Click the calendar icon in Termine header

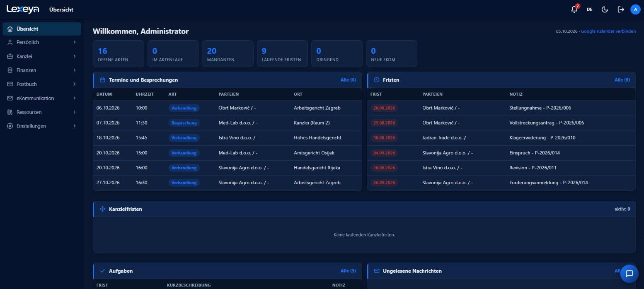tap(102, 80)
